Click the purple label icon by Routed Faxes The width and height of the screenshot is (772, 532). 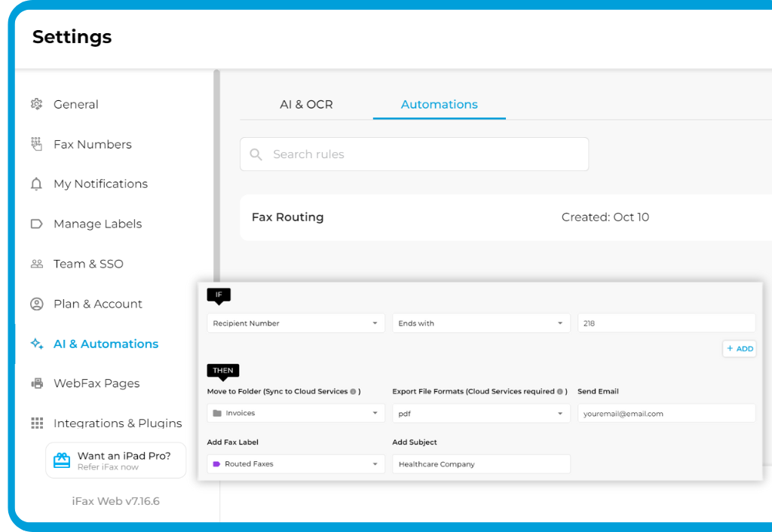point(216,463)
